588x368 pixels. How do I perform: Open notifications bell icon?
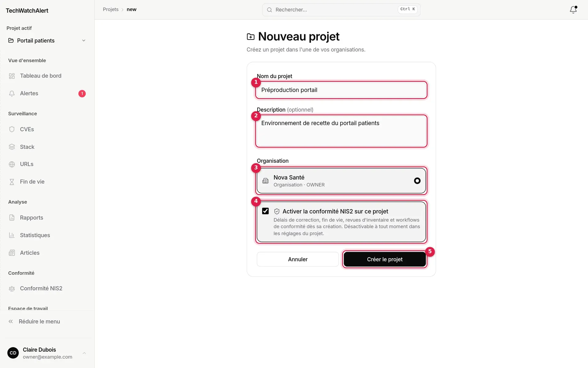pos(573,10)
